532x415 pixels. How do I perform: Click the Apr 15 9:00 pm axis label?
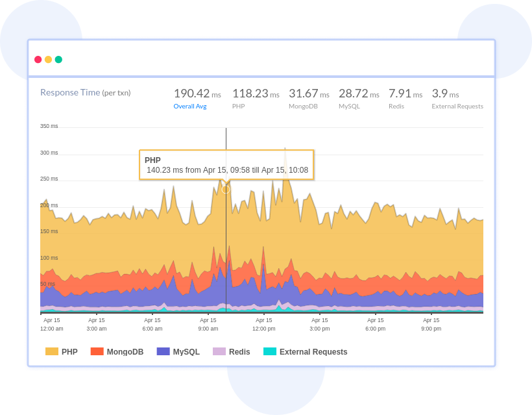[x=431, y=324]
